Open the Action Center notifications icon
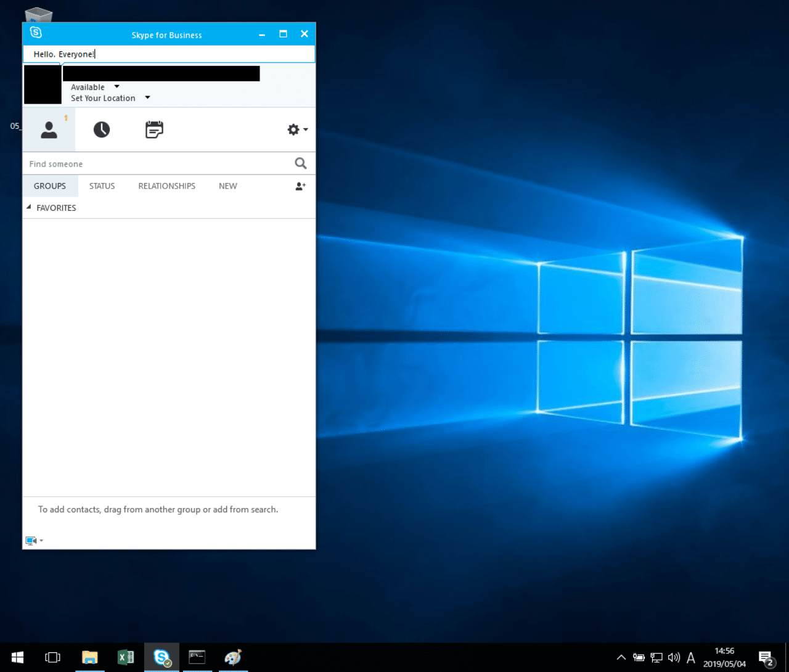 [766, 658]
